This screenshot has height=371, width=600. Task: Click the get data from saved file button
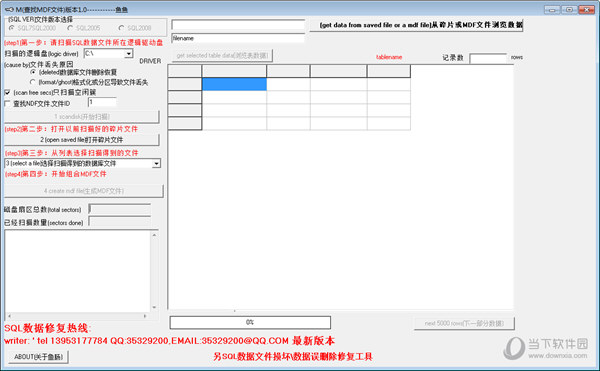click(x=416, y=25)
